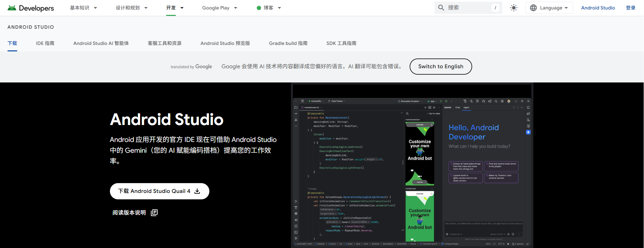Expand the Google Play menu arrow
This screenshot has width=644, height=248.
pyautogui.click(x=236, y=8)
